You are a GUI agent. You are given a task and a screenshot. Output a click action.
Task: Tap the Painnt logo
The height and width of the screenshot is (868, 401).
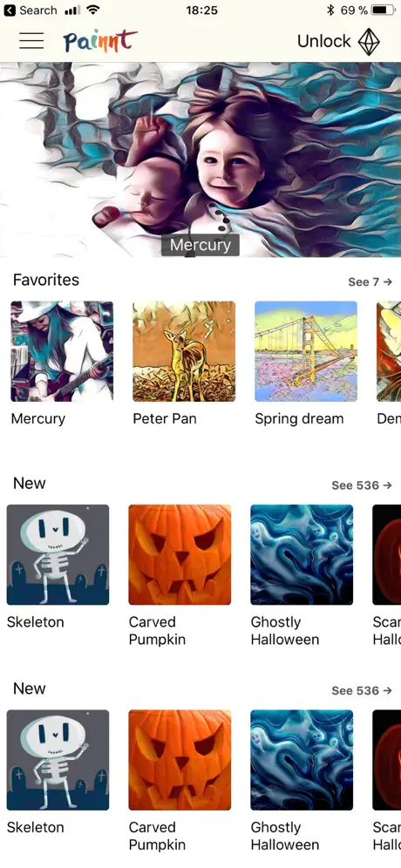(100, 41)
